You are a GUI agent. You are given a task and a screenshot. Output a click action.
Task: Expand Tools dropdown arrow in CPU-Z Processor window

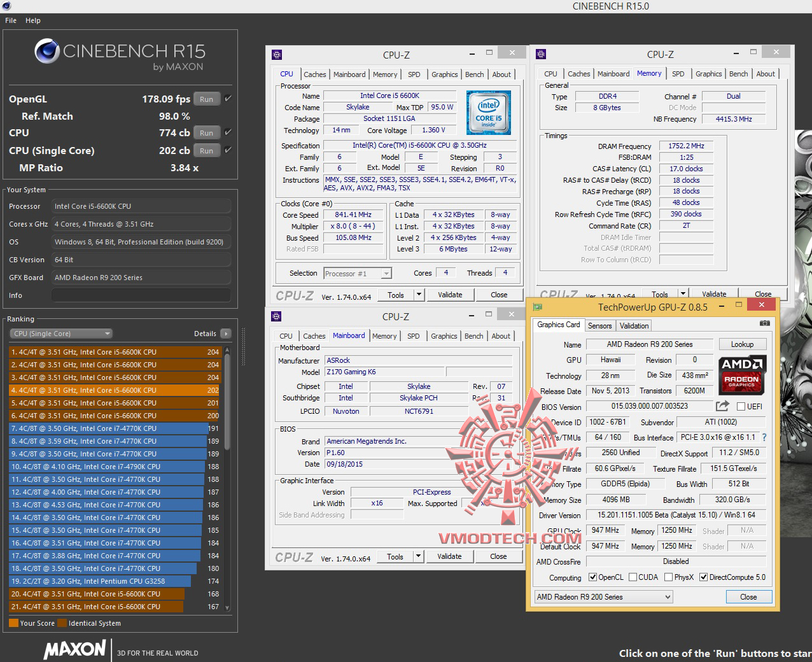click(419, 295)
